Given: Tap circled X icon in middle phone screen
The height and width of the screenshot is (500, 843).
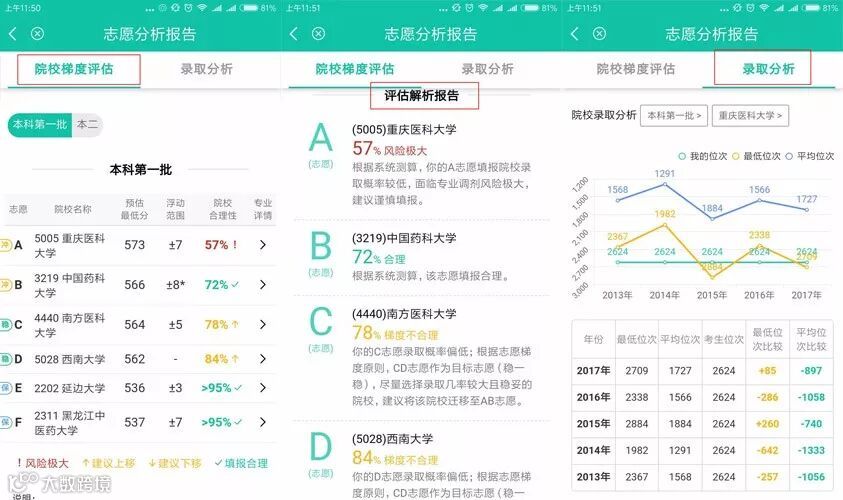Looking at the screenshot, I should click(x=318, y=34).
